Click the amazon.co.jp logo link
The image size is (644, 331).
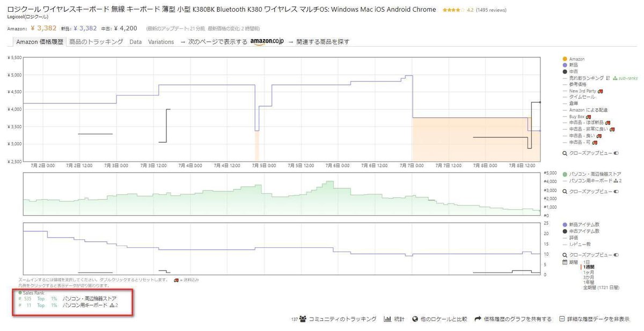pos(266,42)
